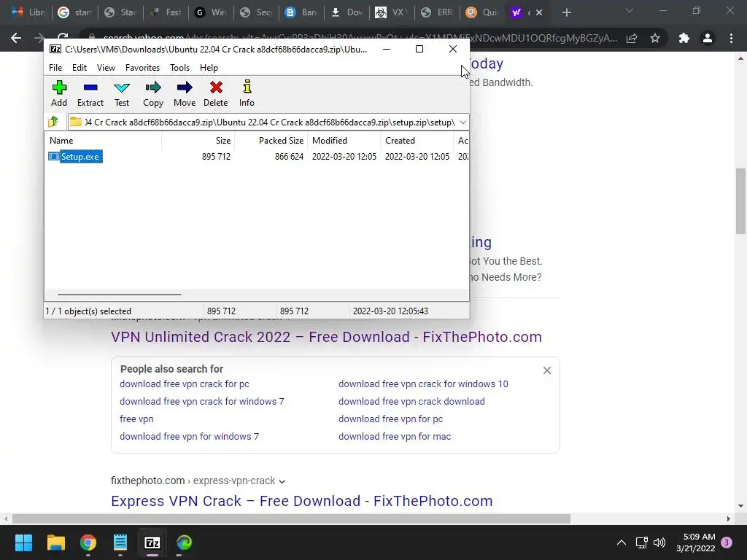Open Chrome tab search chevron

tap(630, 10)
